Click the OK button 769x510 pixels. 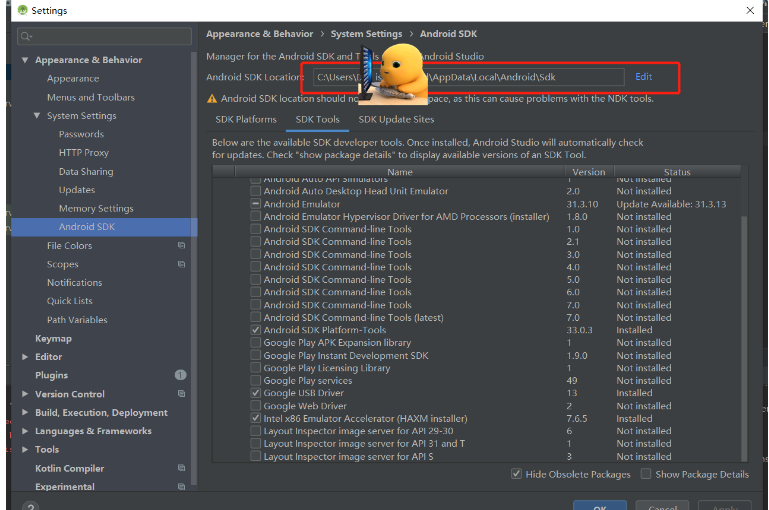pyautogui.click(x=599, y=506)
